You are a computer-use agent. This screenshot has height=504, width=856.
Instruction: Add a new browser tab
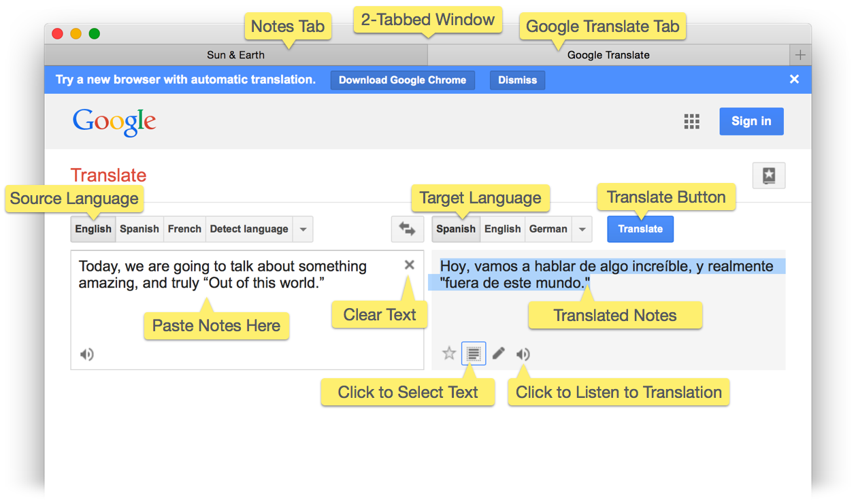coord(800,55)
